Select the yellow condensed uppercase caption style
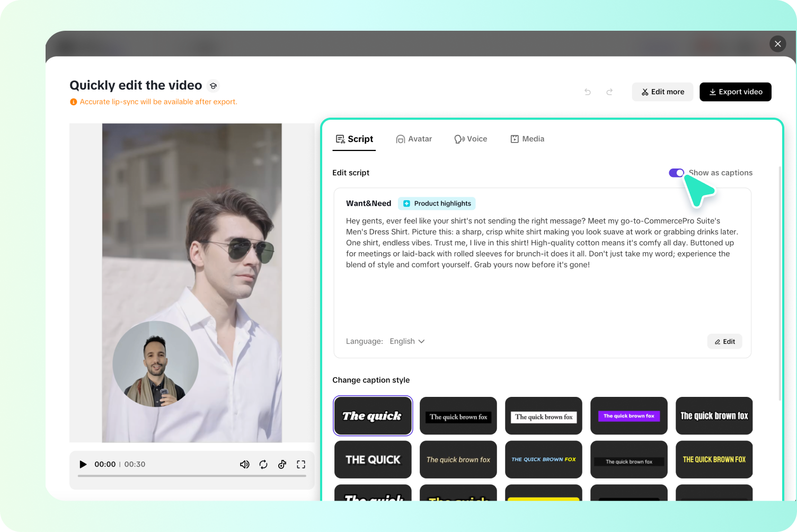Screen dimensions: 797x532 (x=714, y=459)
